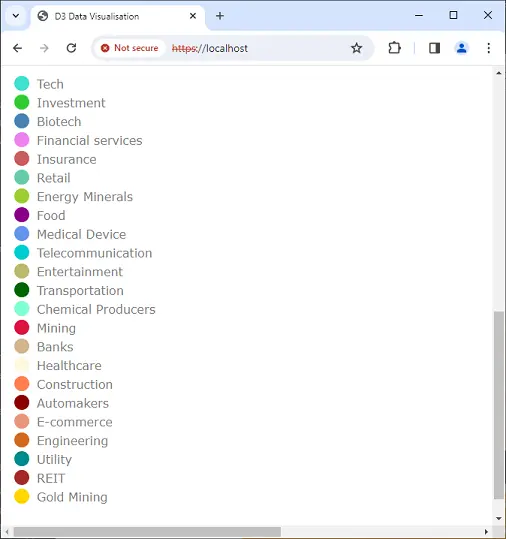
Task: Click the Biotech blue legend dot
Action: [x=22, y=121]
